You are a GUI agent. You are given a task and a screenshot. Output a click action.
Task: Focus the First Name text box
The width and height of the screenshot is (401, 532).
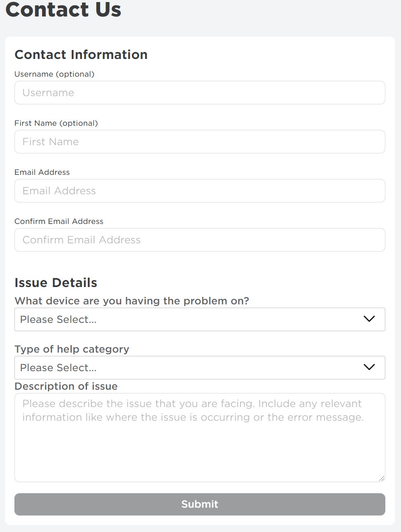pyautogui.click(x=199, y=142)
